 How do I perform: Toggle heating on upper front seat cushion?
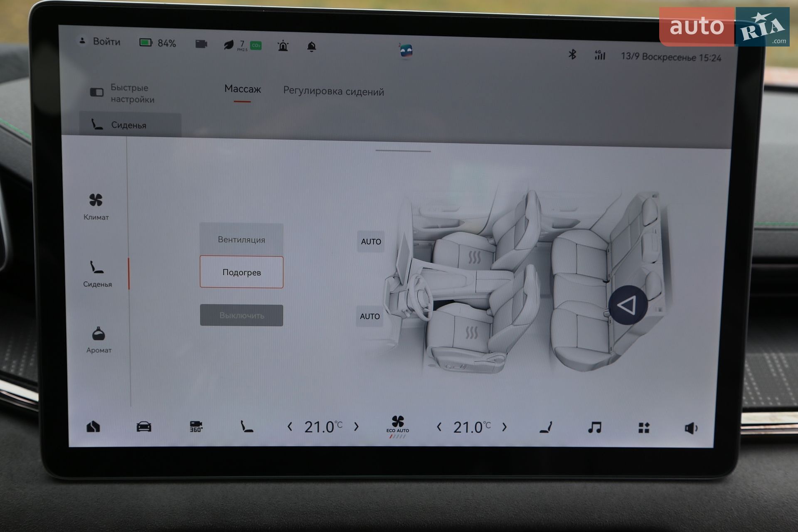[x=475, y=258]
